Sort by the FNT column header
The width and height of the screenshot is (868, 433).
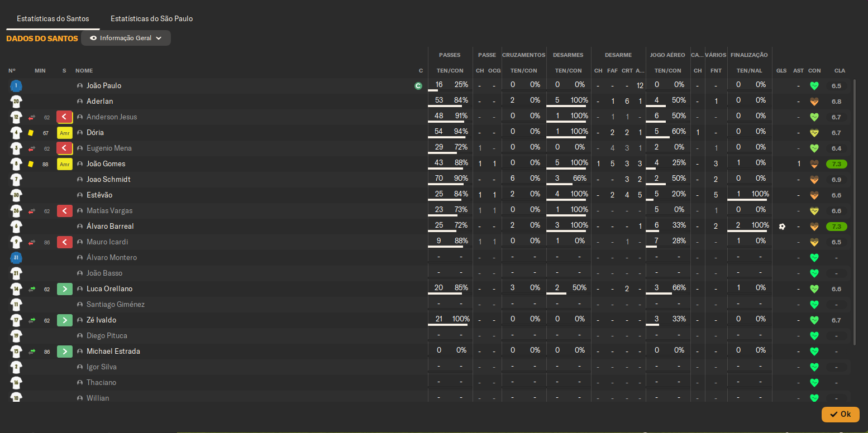716,71
